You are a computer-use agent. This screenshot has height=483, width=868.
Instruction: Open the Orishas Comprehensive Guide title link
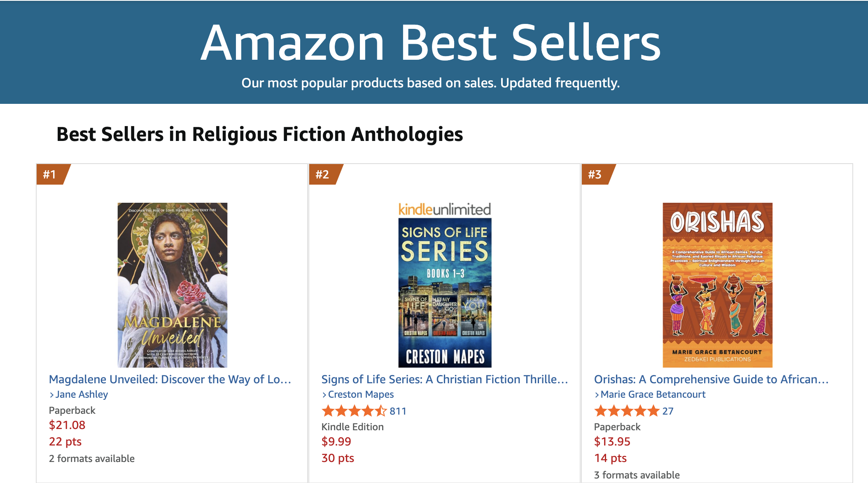[711, 379]
